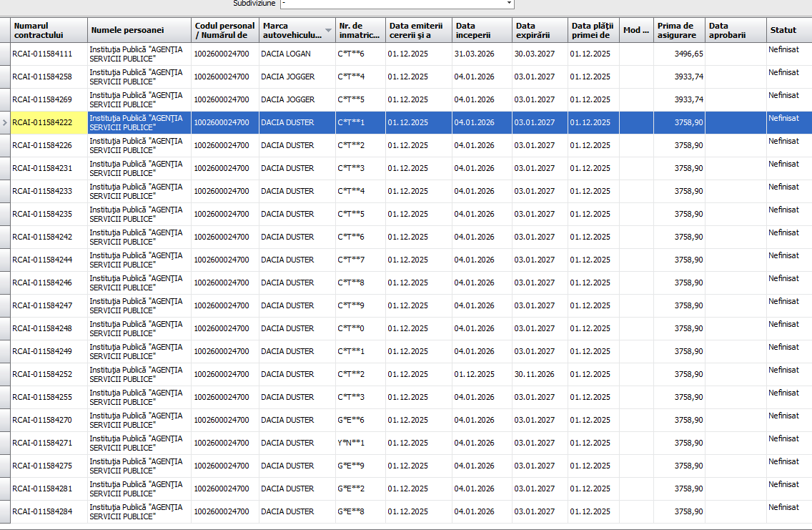Screen dimensions: 812x530
Task: Open the Subdiviziune dropdown list
Action: 509,4
